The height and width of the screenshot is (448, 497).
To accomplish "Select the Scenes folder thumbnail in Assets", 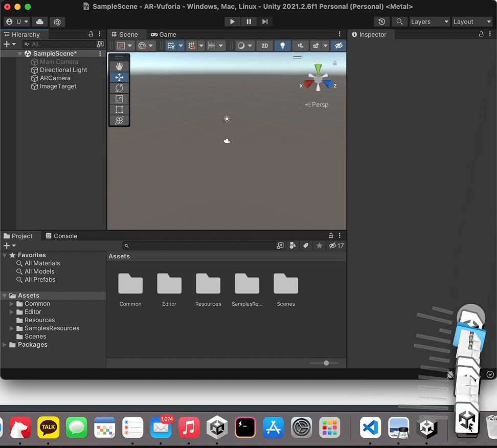I will [286, 289].
